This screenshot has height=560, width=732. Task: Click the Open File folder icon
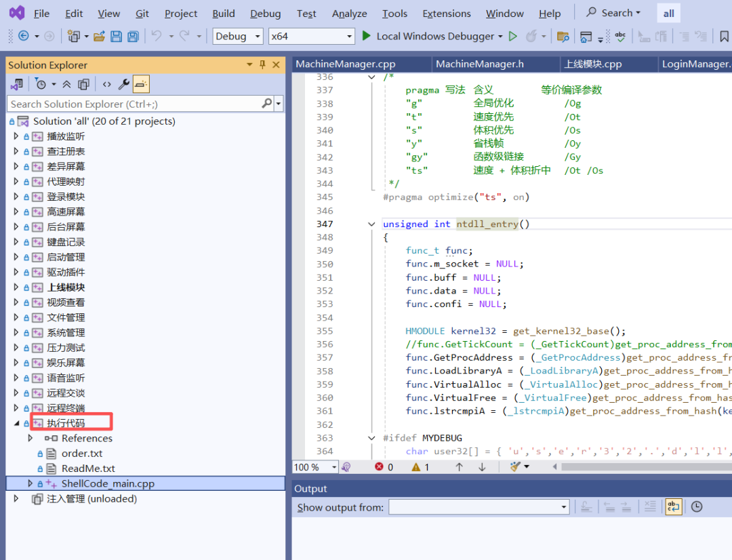point(99,37)
